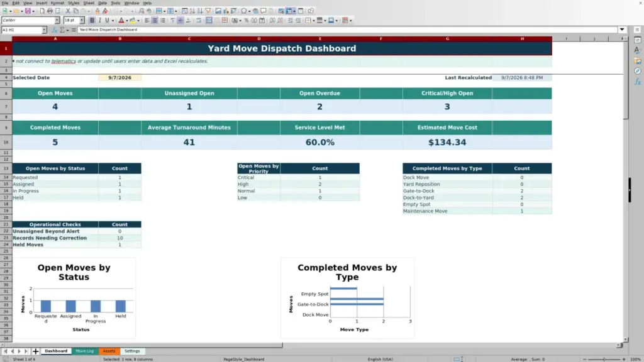Open the File menu
The height and width of the screenshot is (362, 644).
point(5,3)
